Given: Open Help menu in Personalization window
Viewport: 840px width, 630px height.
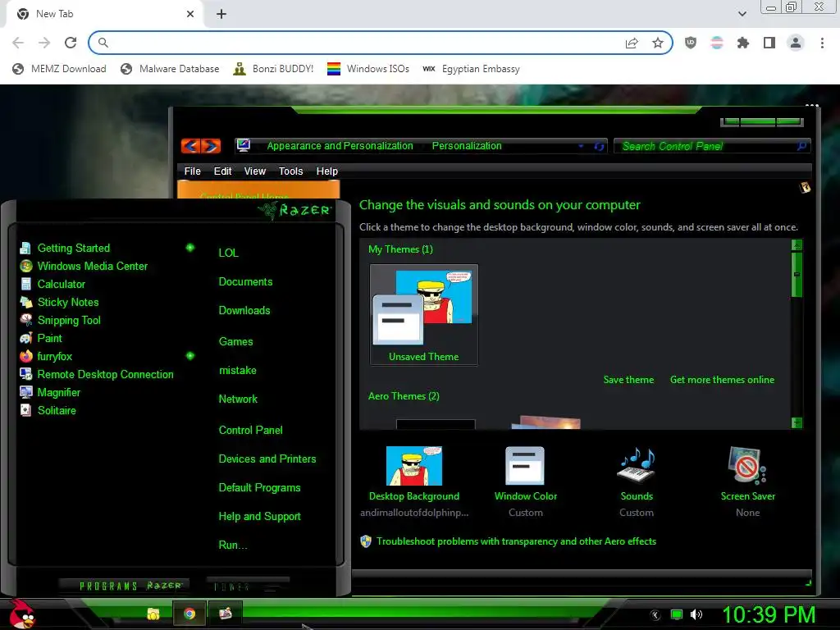Looking at the screenshot, I should click(x=326, y=171).
